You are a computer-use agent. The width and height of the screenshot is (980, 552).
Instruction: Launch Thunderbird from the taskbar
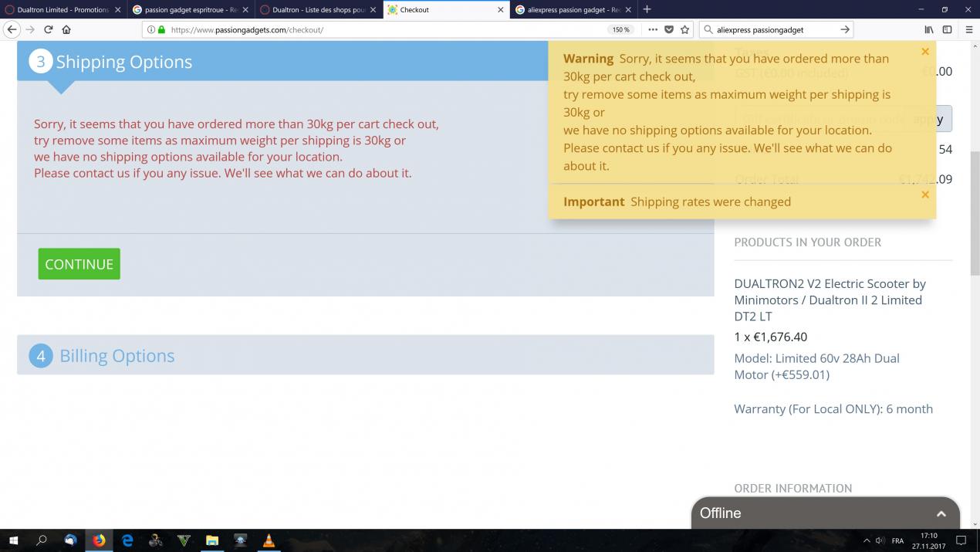click(70, 540)
